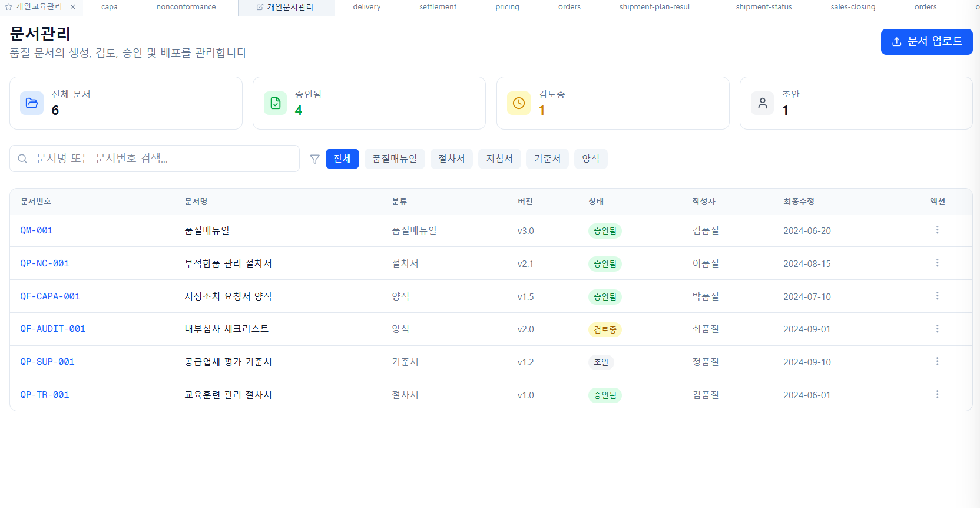Click the 검토중 status badge

(605, 329)
